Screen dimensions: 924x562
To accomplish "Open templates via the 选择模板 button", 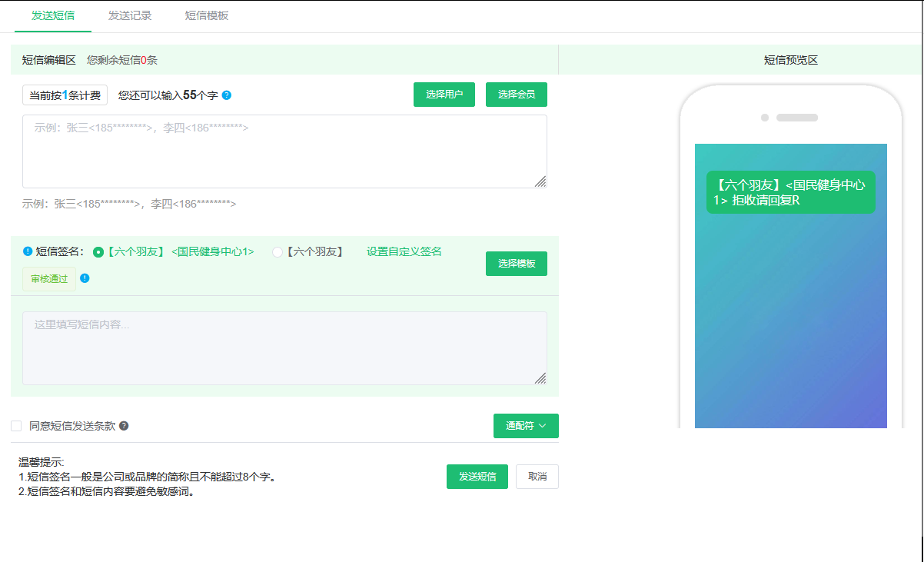I will (516, 264).
